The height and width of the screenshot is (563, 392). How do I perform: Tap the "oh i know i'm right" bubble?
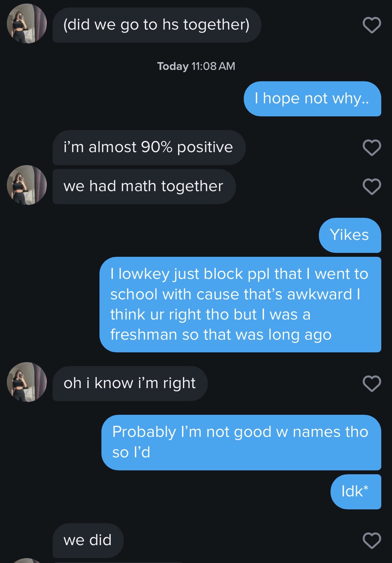(130, 384)
